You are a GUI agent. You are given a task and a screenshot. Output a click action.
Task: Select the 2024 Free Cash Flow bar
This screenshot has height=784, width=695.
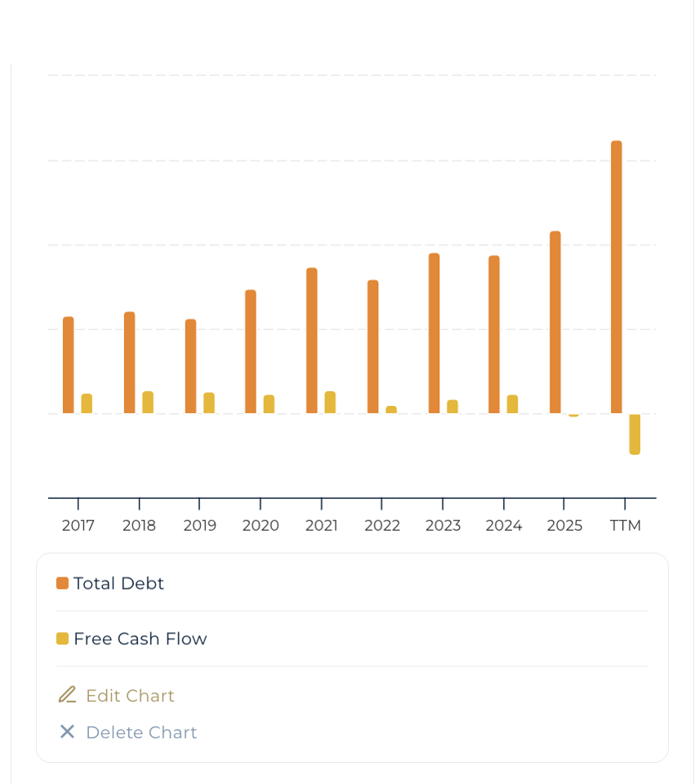(513, 404)
